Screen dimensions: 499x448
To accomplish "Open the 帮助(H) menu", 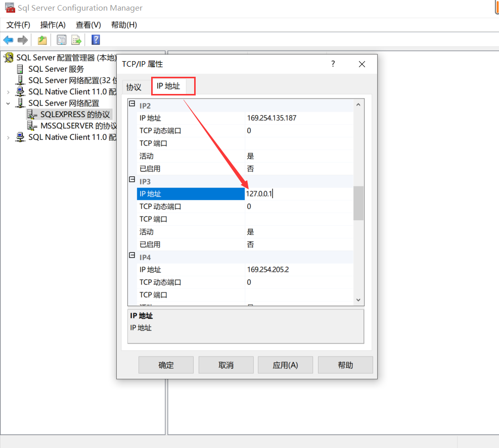I will tap(124, 25).
